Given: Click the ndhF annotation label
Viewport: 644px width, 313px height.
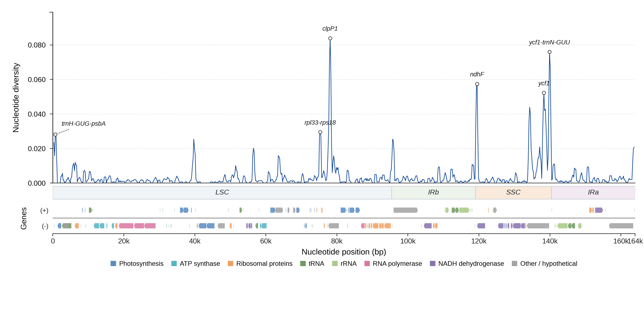Looking at the screenshot, I should [477, 74].
